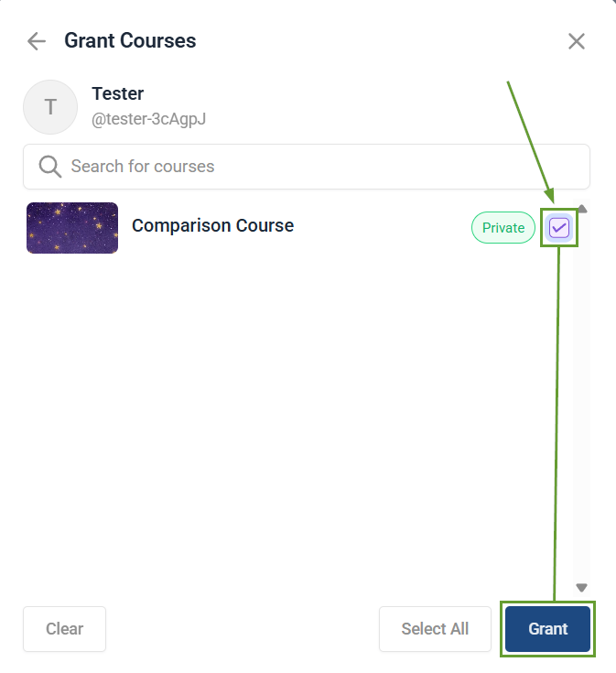Click the Tester user name
The width and height of the screenshot is (616, 673).
118,93
